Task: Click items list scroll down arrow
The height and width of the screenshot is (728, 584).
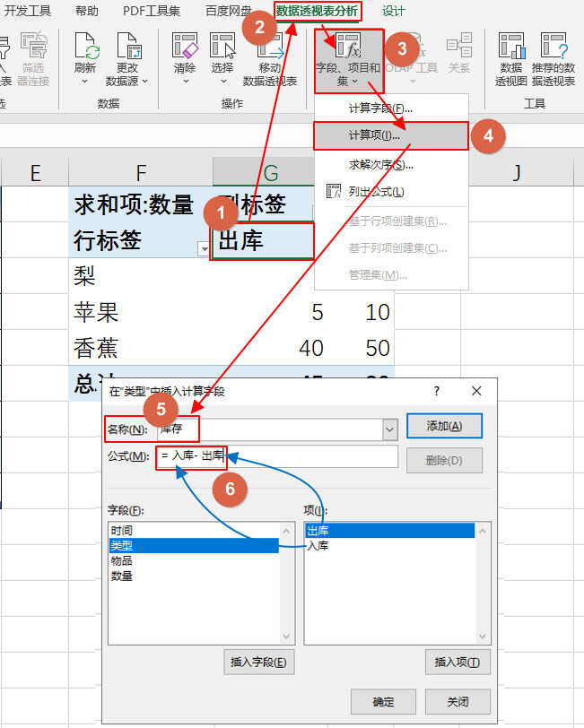Action: pos(483,636)
